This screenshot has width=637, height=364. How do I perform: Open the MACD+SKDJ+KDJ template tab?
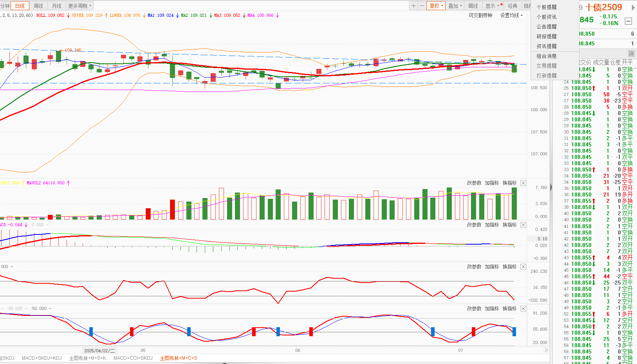42,358
